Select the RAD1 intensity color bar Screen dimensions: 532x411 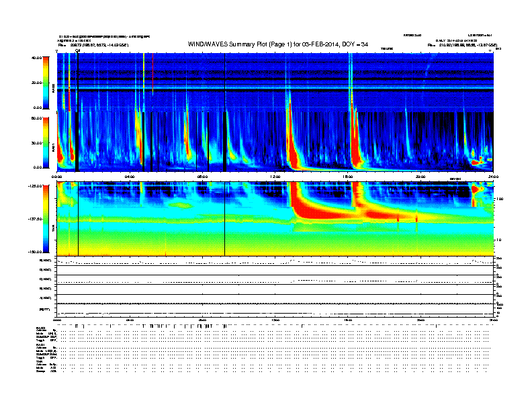pos(46,142)
